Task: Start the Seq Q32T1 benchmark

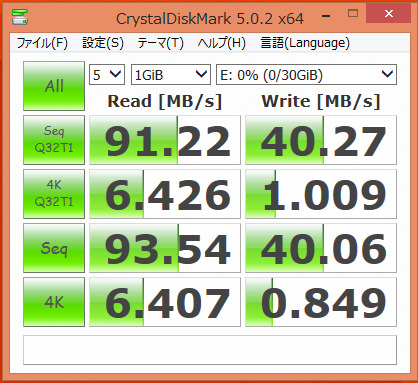Action: pos(54,140)
